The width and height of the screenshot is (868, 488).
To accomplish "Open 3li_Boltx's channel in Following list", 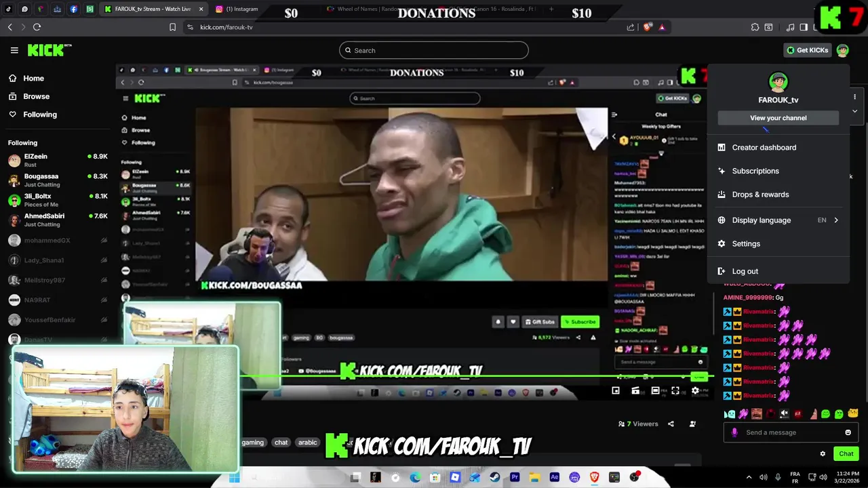I will [x=58, y=200].
